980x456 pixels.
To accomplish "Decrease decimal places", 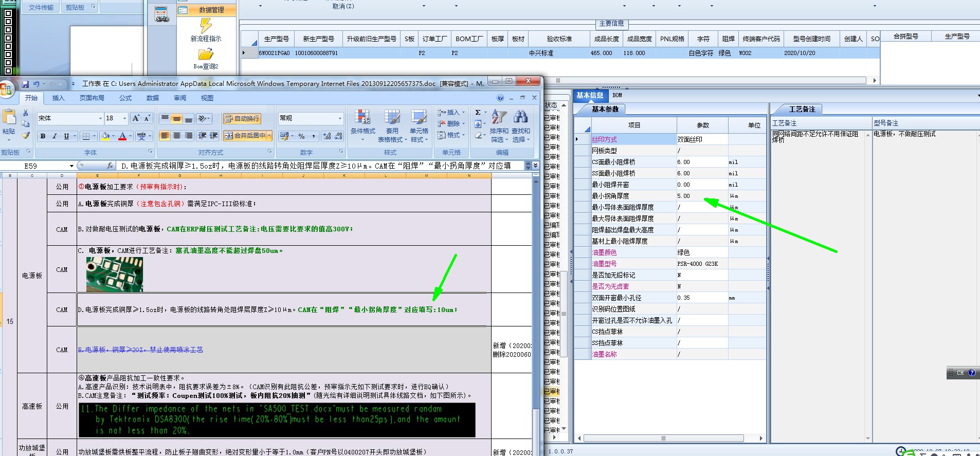I will (338, 136).
